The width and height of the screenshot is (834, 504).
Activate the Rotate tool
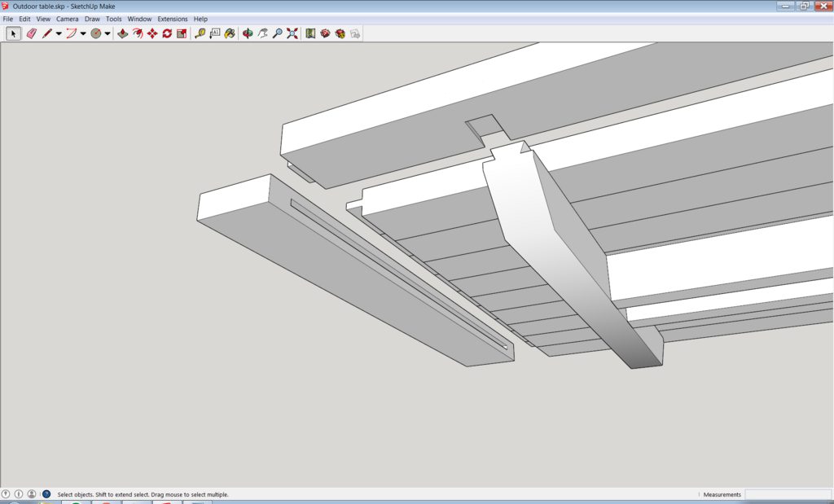point(167,33)
